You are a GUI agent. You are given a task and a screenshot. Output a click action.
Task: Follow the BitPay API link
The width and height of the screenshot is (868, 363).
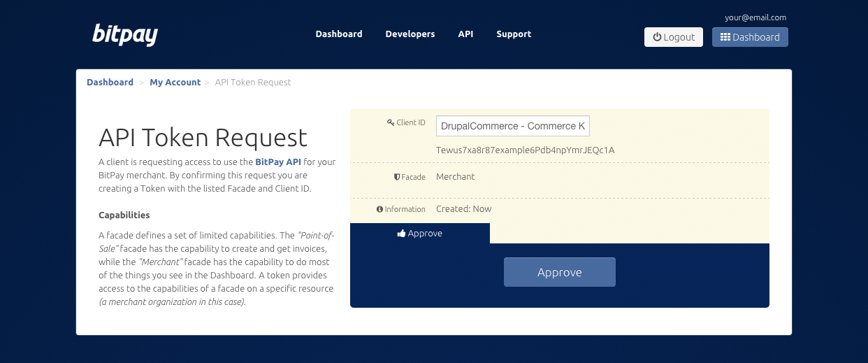point(277,162)
